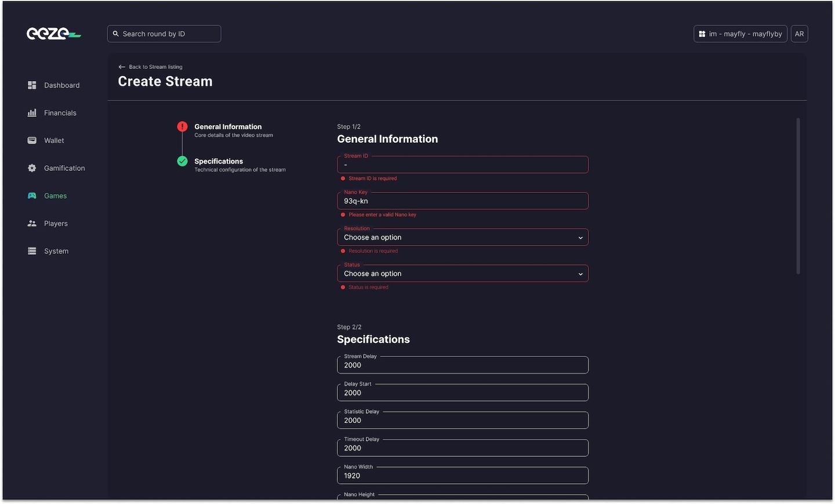Click the vertical scrollbar of the form
The height and width of the screenshot is (504, 835).
(798, 196)
